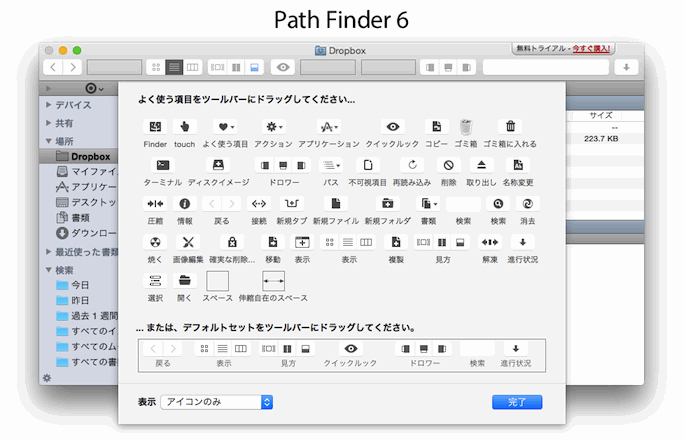Viewport: 684px width, 441px height.
Task: Open the パス path dropdown
Action: pyautogui.click(x=331, y=165)
